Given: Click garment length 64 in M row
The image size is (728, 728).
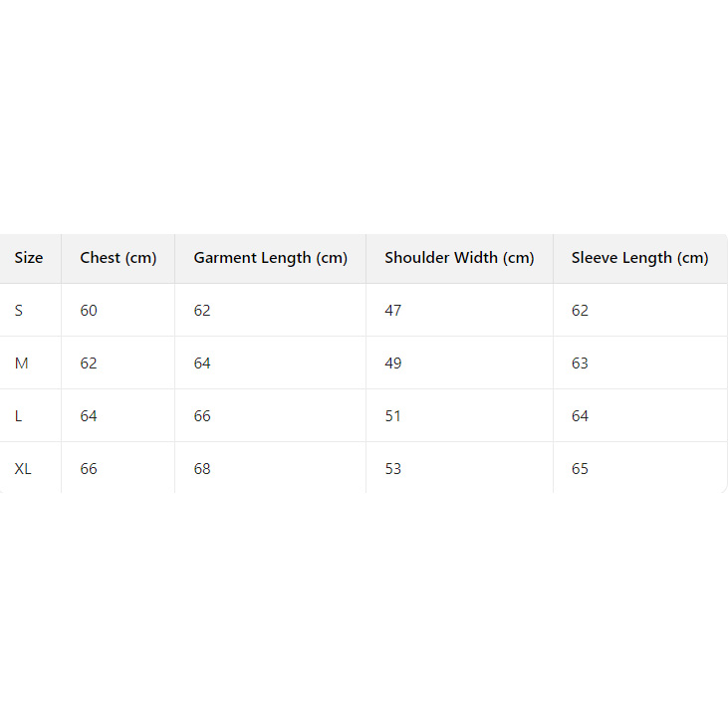Looking at the screenshot, I should click(x=202, y=364).
